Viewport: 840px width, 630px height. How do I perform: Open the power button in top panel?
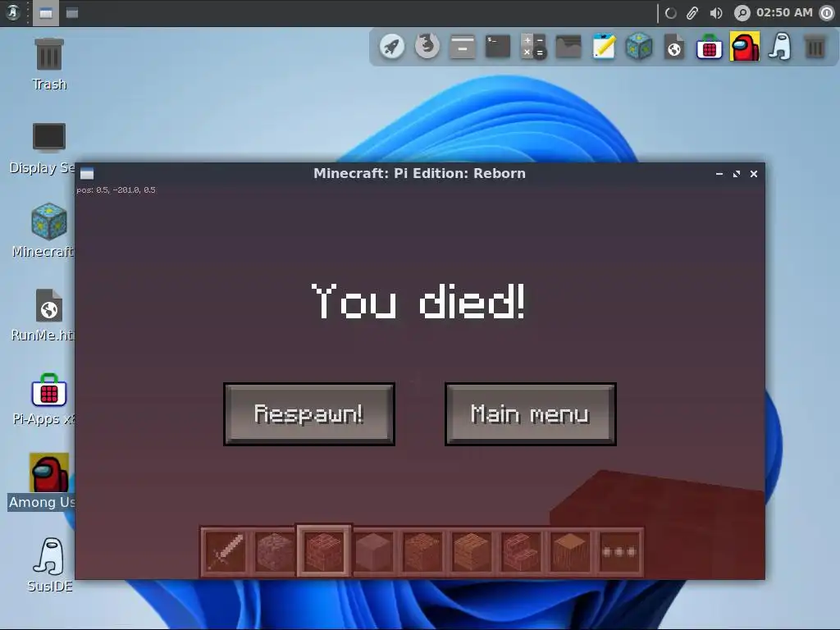827,13
